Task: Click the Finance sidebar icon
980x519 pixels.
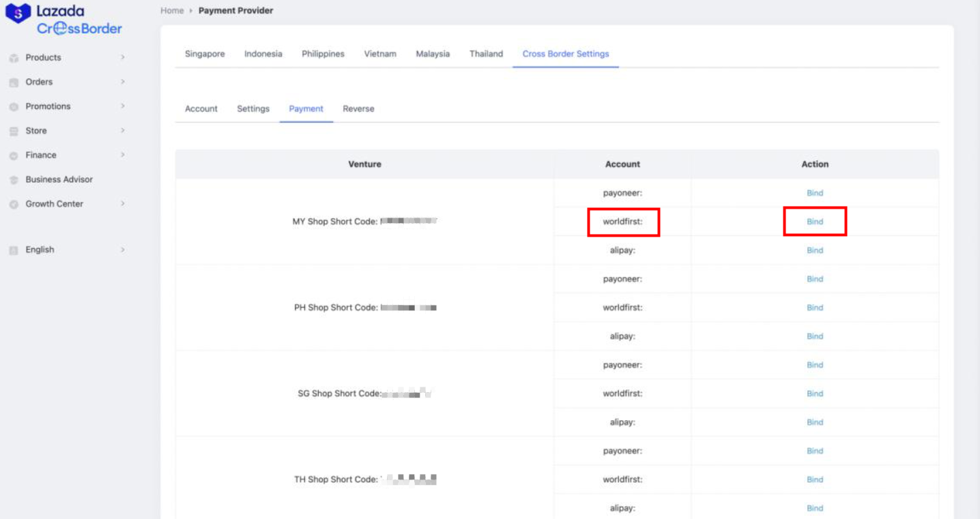Action: [x=14, y=155]
